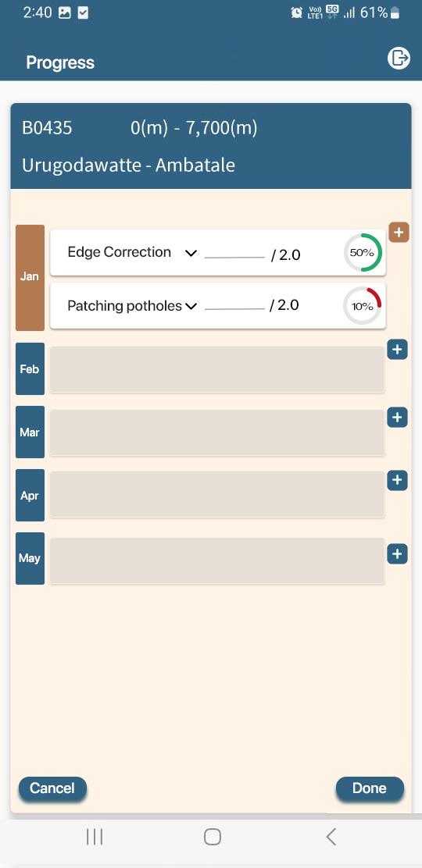
Task: Tap the Android home navigation button
Action: 213,837
